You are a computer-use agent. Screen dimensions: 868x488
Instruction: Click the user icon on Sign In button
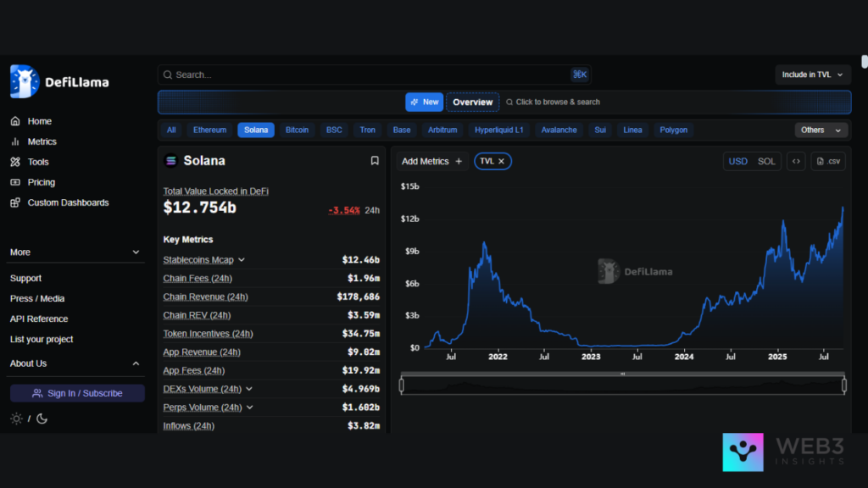[x=37, y=393]
